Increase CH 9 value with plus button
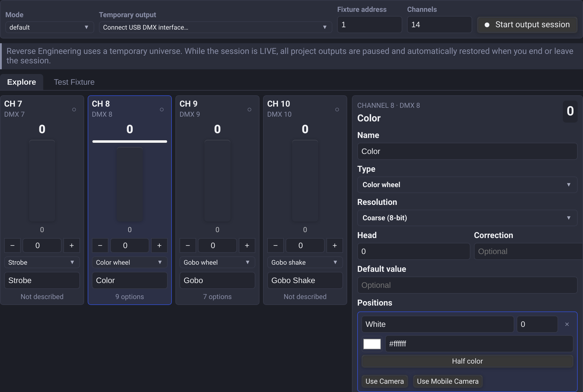This screenshot has width=583, height=392. point(247,245)
